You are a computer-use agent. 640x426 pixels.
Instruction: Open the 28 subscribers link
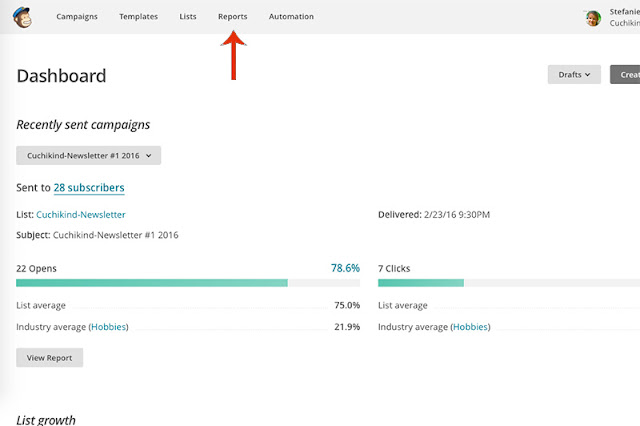89,188
